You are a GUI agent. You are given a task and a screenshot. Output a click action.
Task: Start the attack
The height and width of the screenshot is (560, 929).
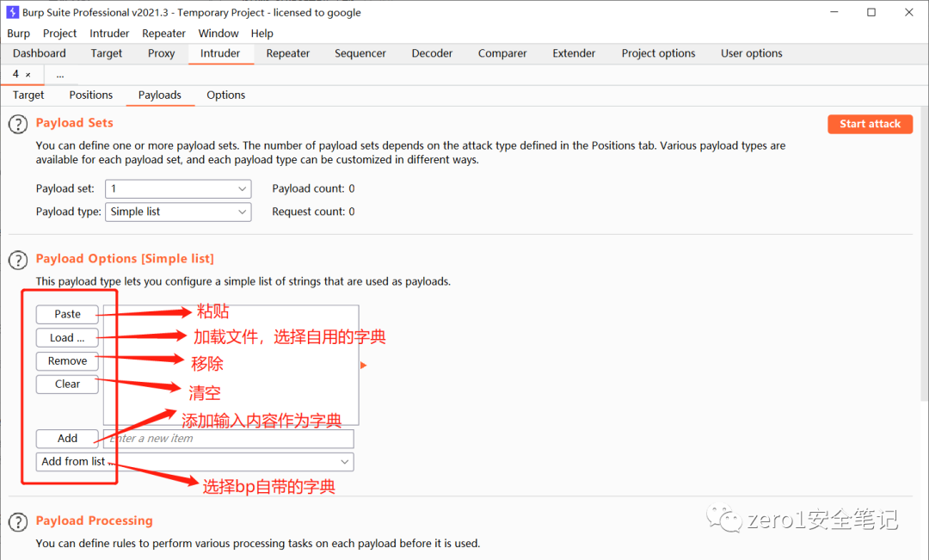pyautogui.click(x=870, y=124)
